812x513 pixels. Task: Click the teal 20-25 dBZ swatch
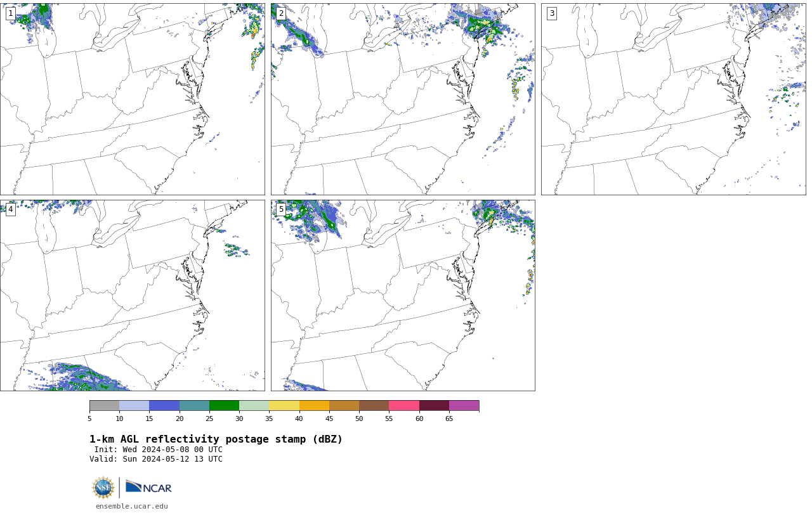[194, 406]
